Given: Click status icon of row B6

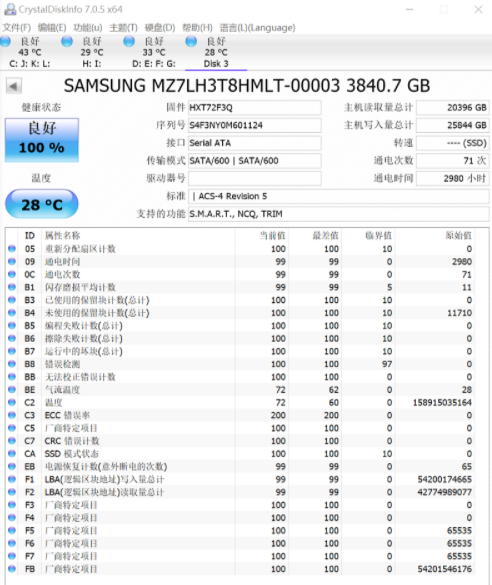Looking at the screenshot, I should (12, 338).
